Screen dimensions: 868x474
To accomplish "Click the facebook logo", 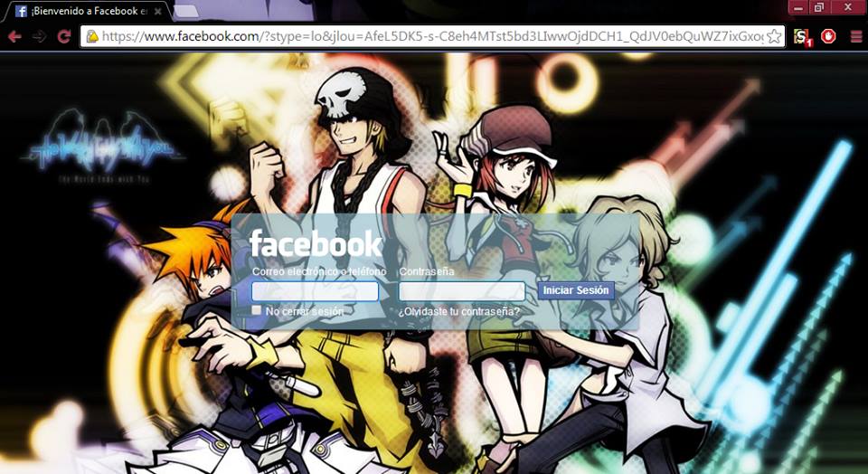I will [315, 243].
